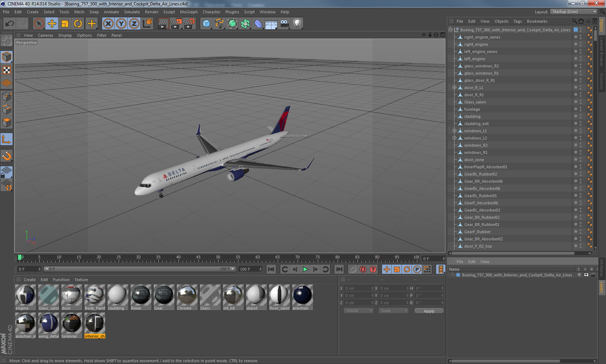Render the active view
This screenshot has width=606, height=364.
163,24
